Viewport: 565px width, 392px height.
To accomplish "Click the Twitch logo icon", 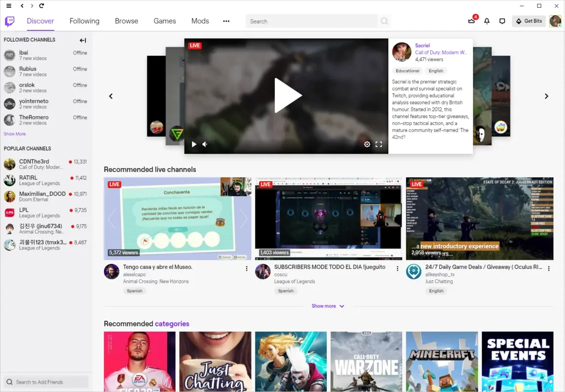I will (x=9, y=21).
